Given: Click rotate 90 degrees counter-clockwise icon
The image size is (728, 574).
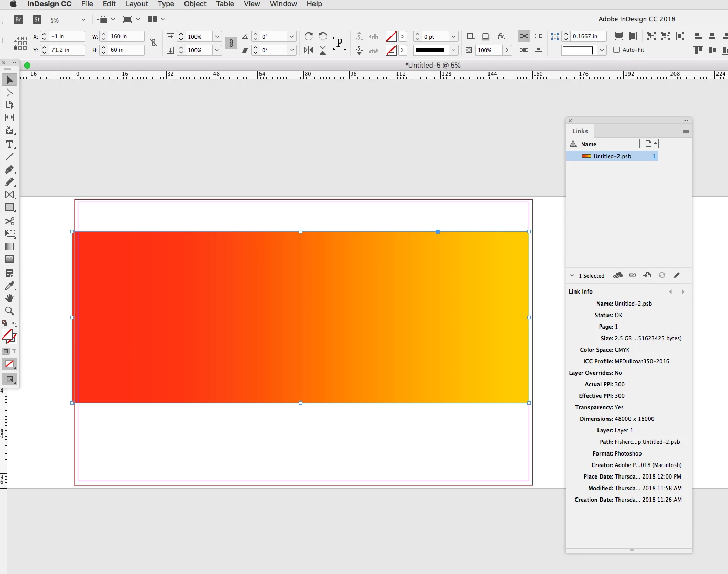Looking at the screenshot, I should [x=323, y=36].
